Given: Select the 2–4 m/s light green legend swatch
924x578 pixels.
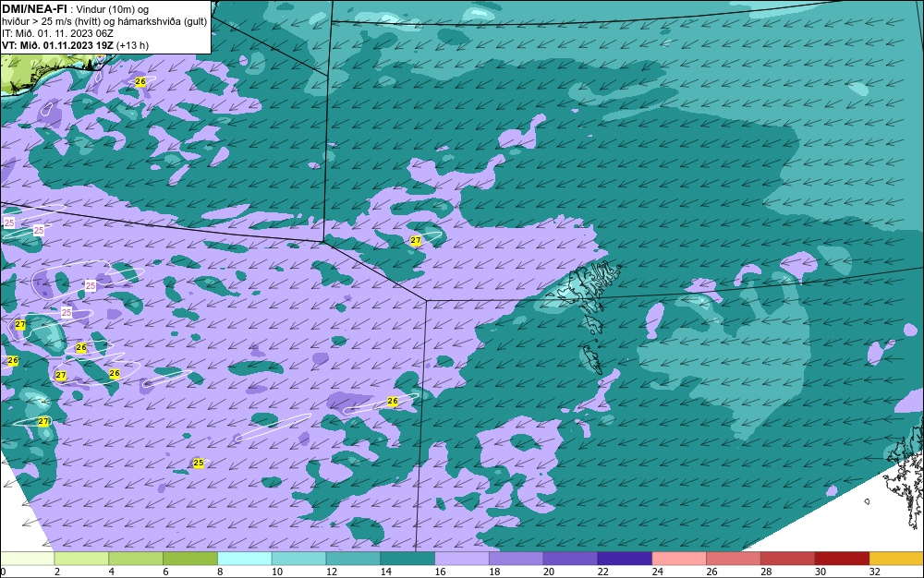Looking at the screenshot, I should click(81, 559).
